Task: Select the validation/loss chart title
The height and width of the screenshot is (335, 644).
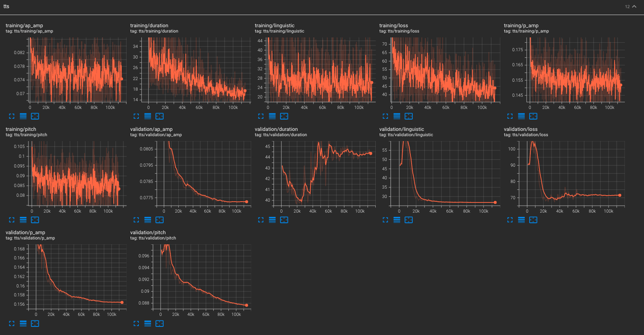Action: tap(521, 129)
